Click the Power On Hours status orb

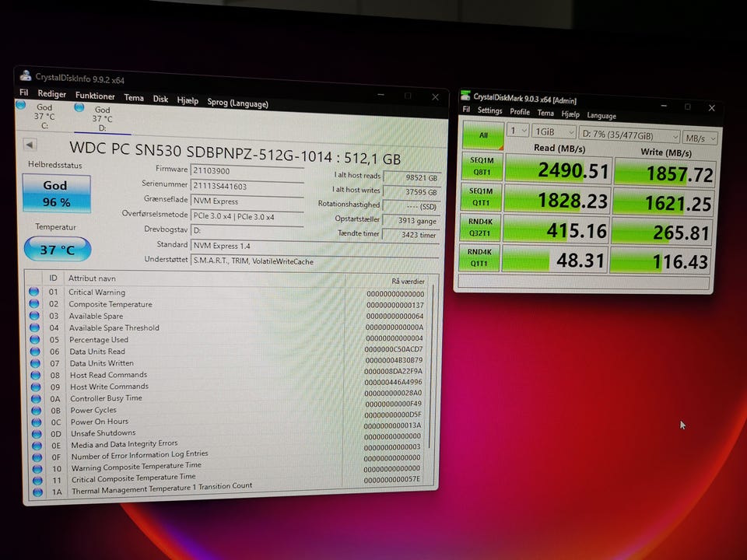pyautogui.click(x=37, y=422)
